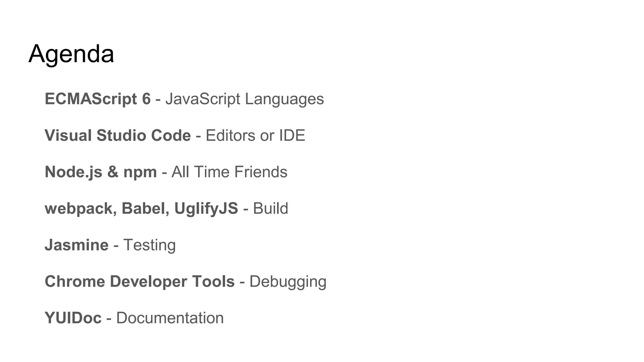The height and width of the screenshot is (362, 644).
Task: Click the bold Jasmine text
Action: coord(76,245)
